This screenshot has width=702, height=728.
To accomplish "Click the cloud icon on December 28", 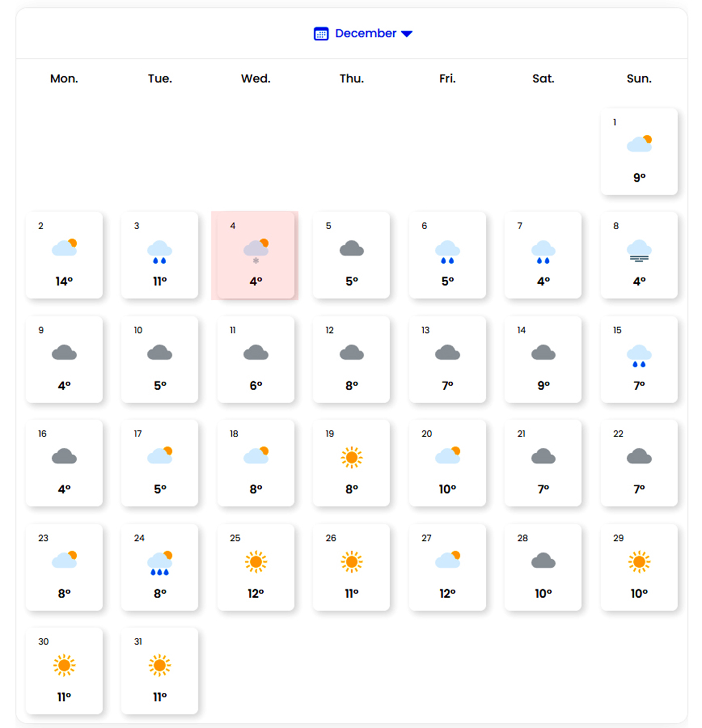I will tap(543, 561).
